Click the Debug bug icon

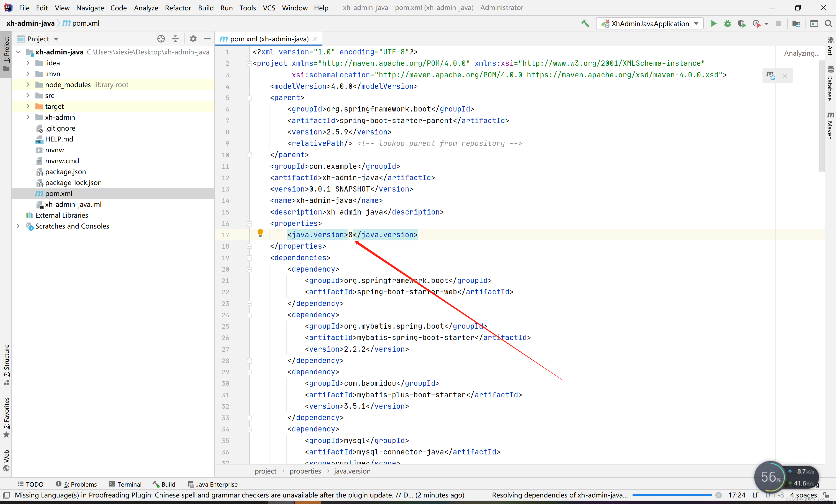[x=727, y=23]
